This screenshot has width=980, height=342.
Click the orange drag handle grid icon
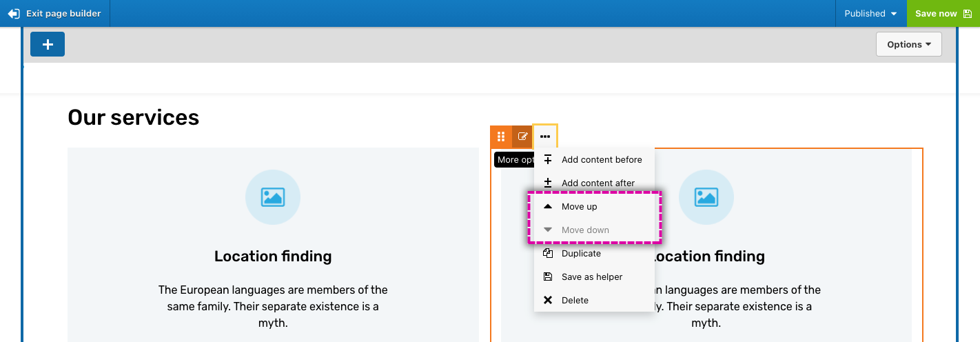click(x=501, y=137)
